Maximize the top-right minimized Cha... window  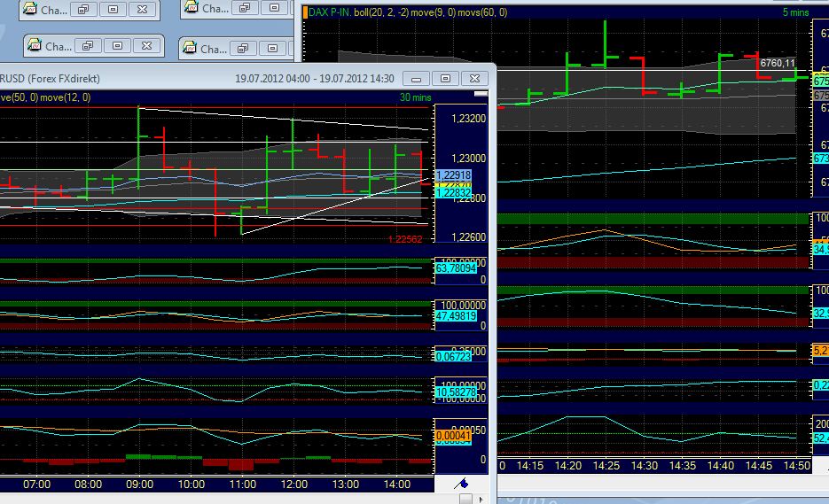coord(274,8)
